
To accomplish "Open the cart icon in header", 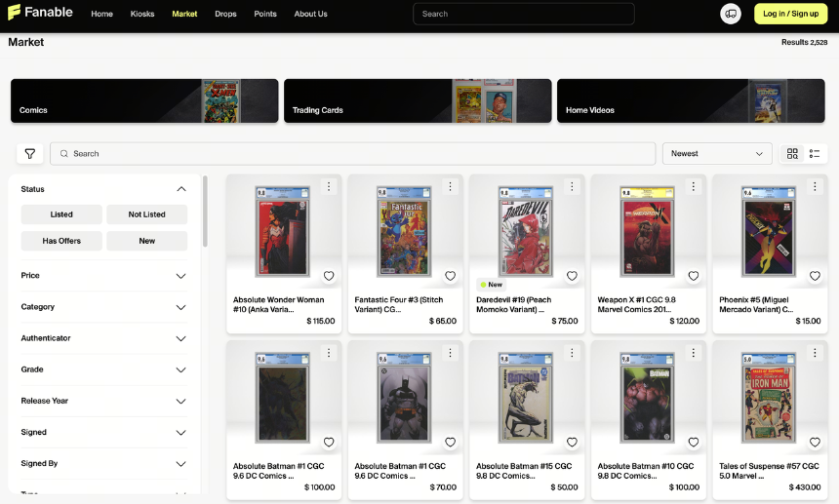I will pos(731,14).
